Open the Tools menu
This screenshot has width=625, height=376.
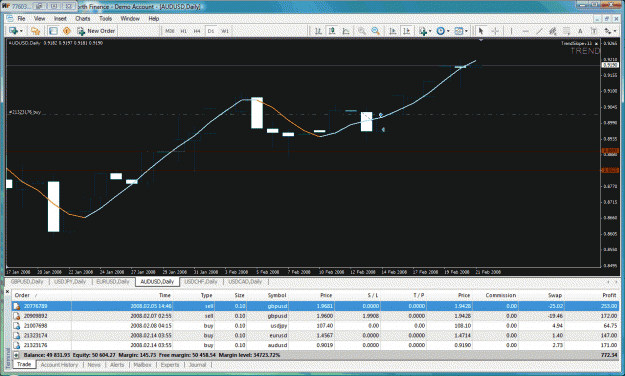click(106, 18)
